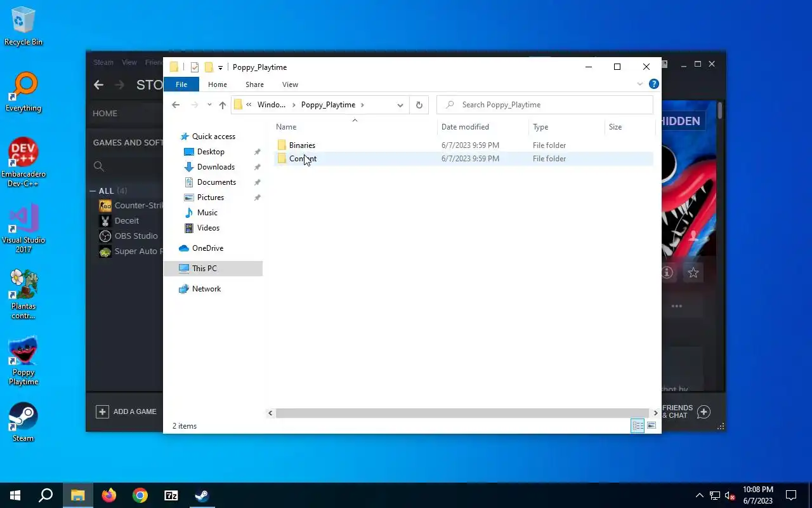Show hidden system tray icons

click(x=700, y=495)
